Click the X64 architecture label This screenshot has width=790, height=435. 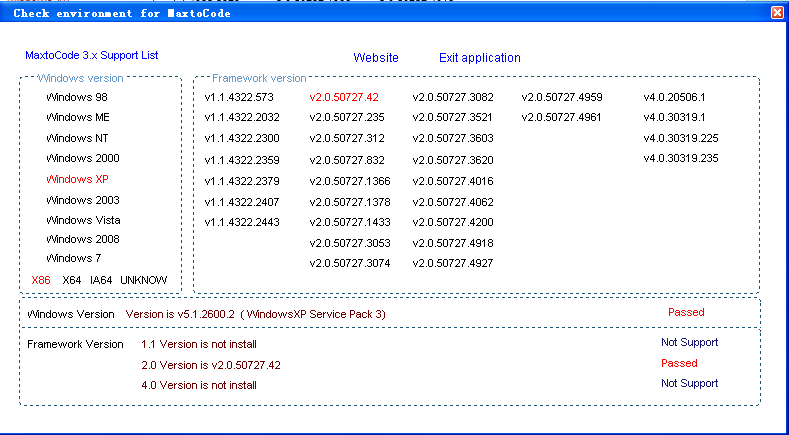72,280
